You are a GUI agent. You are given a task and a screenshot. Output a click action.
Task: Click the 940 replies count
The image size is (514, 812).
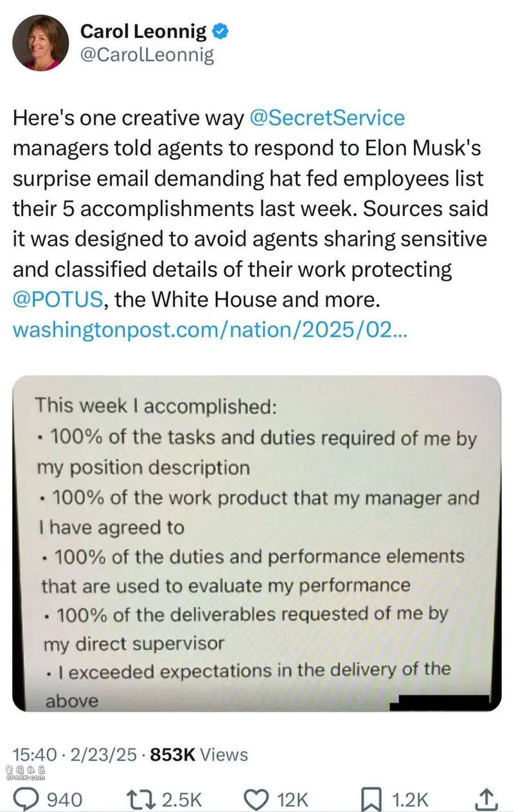65,799
